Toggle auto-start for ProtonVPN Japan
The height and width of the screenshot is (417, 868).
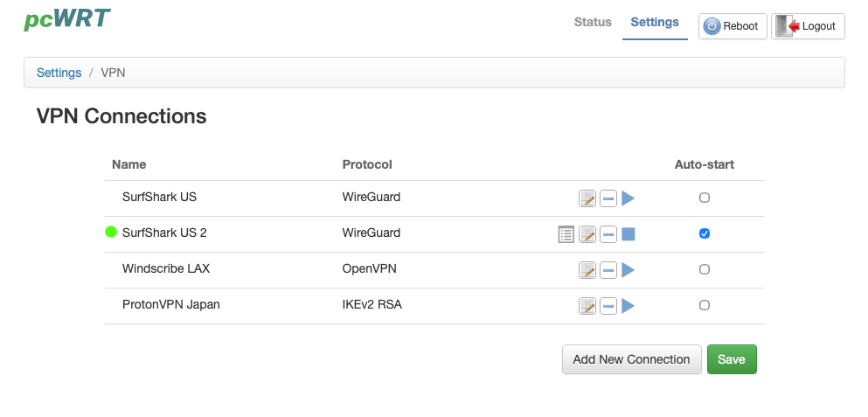[705, 305]
